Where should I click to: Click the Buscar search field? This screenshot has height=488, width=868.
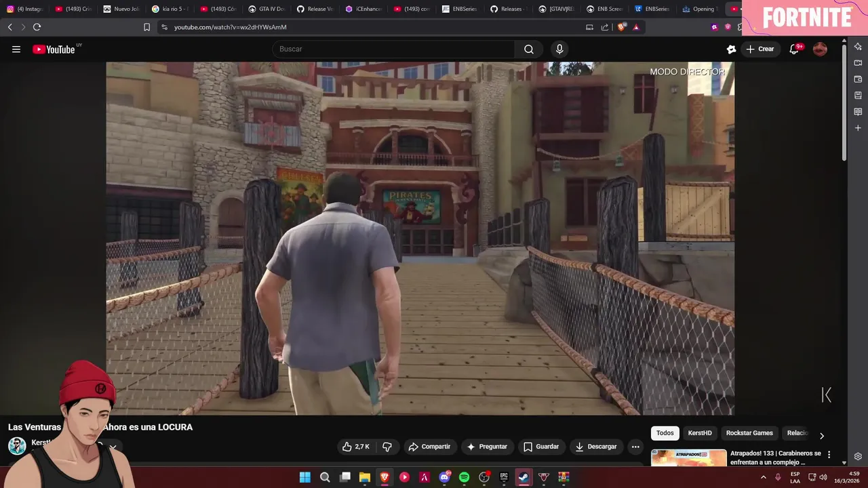(x=393, y=49)
